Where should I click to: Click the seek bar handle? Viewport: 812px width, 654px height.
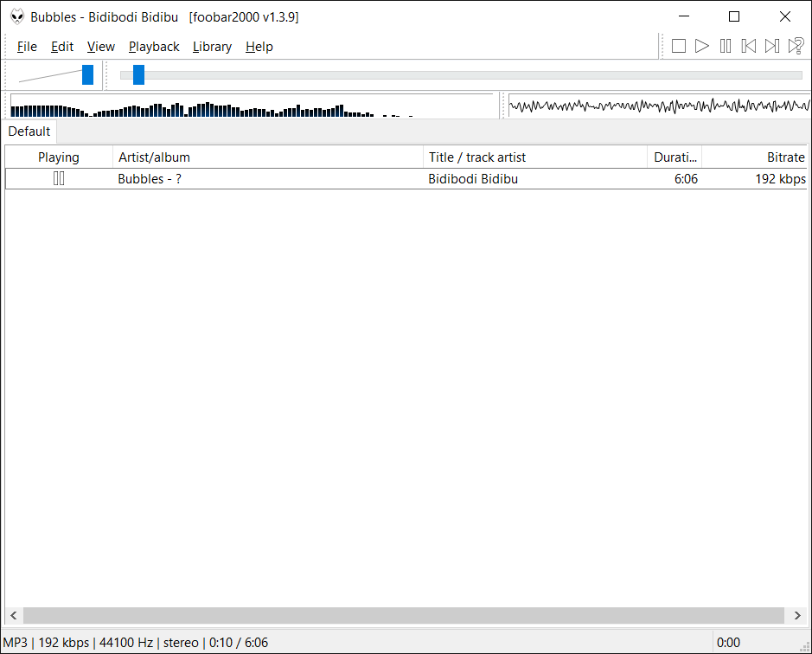(x=138, y=75)
